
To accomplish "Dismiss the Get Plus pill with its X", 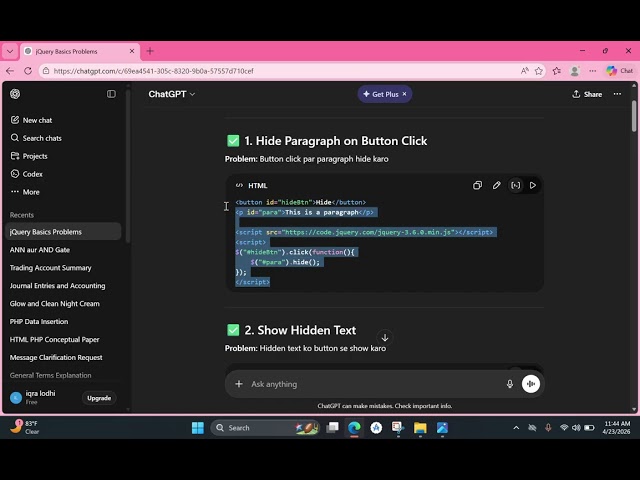I will 404,94.
